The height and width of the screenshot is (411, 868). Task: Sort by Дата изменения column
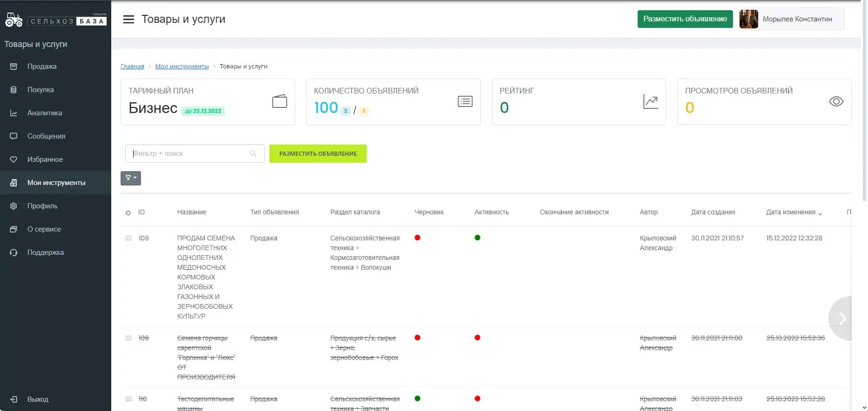791,212
